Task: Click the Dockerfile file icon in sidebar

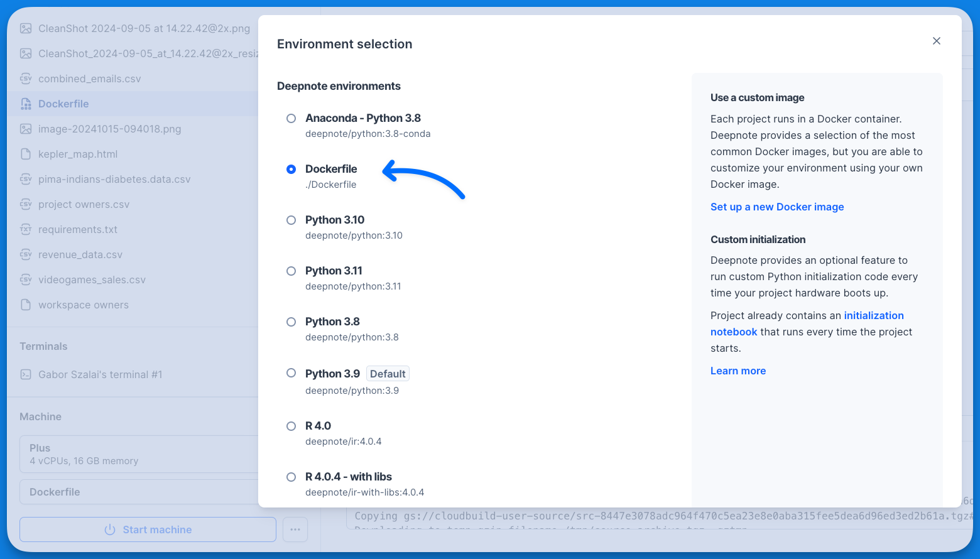Action: 26,104
